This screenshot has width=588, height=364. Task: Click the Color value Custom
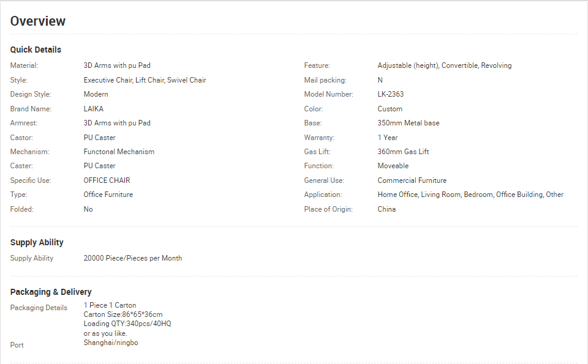click(390, 109)
